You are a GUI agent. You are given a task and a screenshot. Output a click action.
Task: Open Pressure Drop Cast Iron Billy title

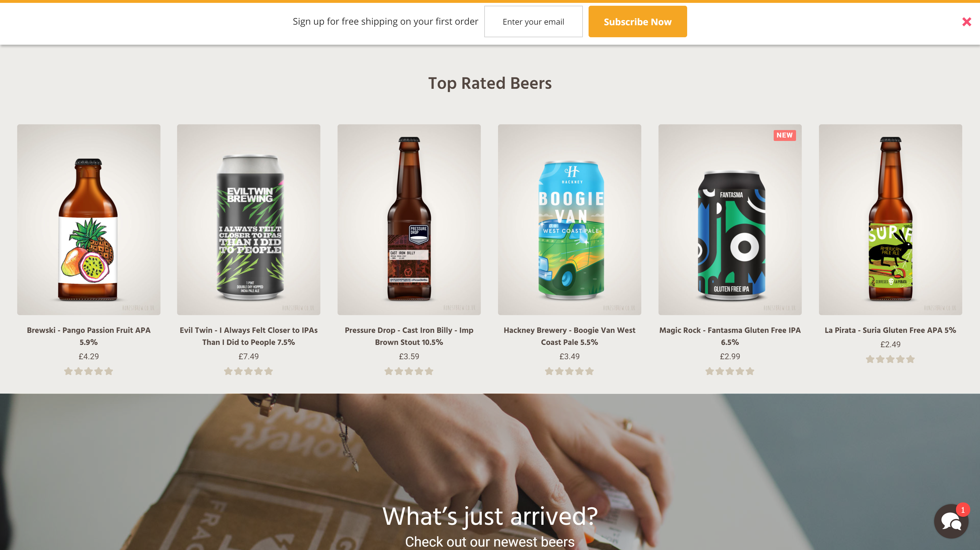409,336
